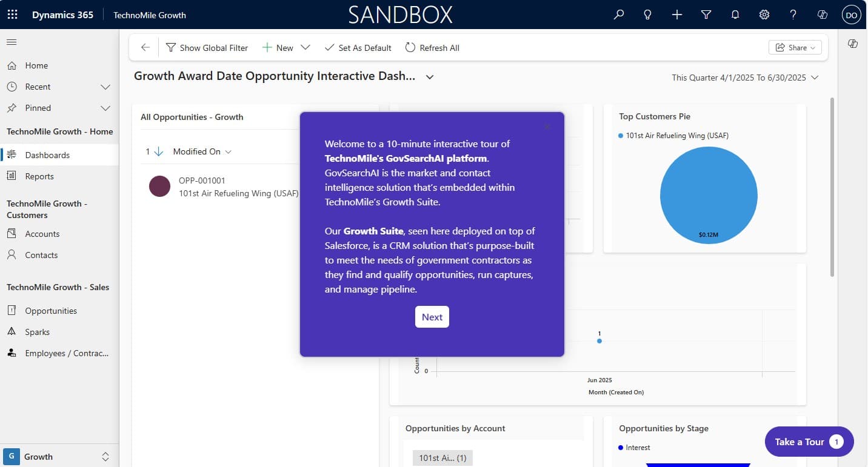Expand the Recent section in sidebar
The width and height of the screenshot is (868, 467).
tap(105, 87)
